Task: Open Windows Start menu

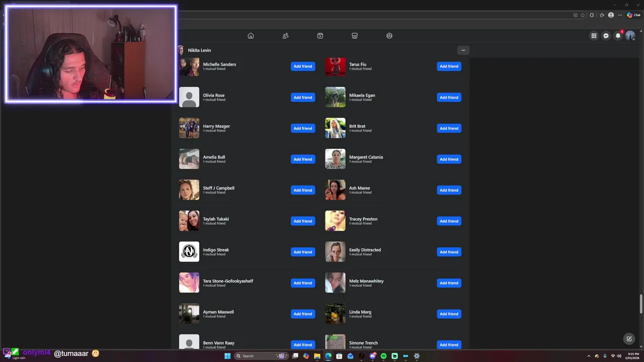Action: point(227,356)
